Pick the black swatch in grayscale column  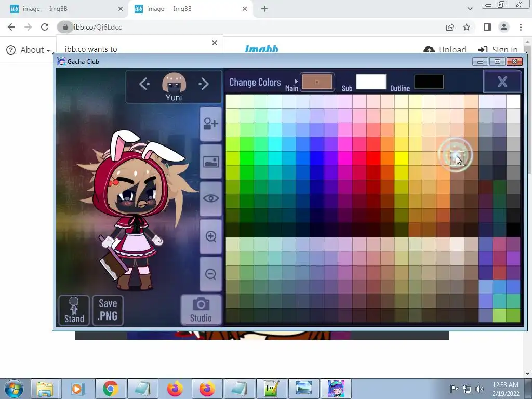pos(513,230)
